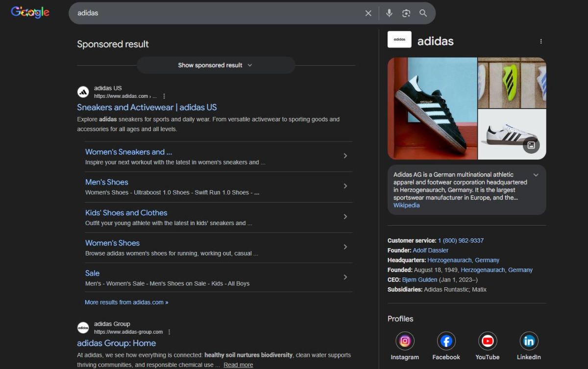
Task: Open adidas Facebook profile
Action: point(446,341)
